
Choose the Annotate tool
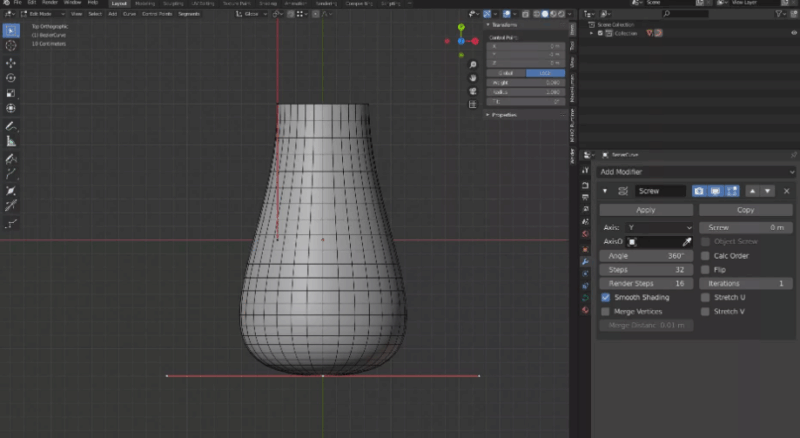click(11, 126)
